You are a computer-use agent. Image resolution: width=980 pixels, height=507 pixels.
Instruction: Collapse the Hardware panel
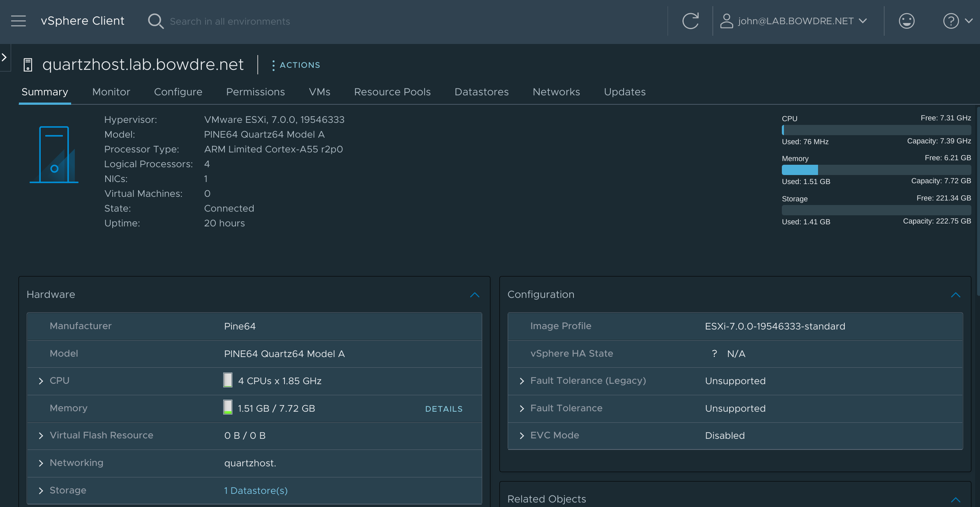tap(475, 295)
